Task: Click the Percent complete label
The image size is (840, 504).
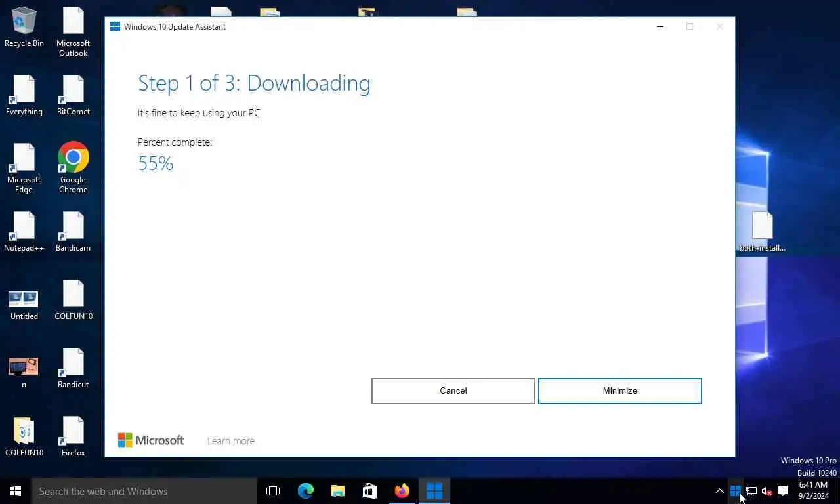Action: [175, 142]
